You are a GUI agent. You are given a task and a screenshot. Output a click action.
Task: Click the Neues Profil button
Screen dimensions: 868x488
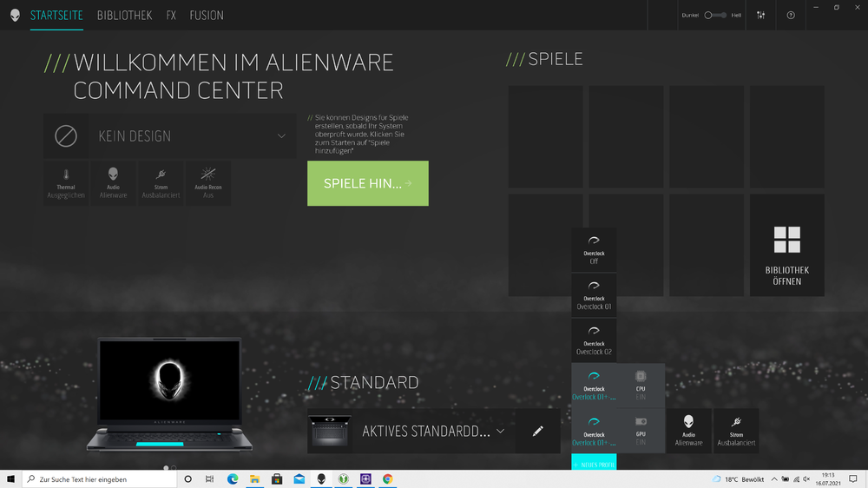pos(594,464)
